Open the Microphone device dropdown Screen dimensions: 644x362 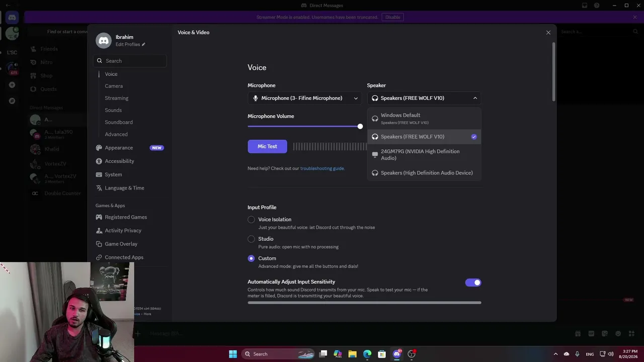[304, 98]
